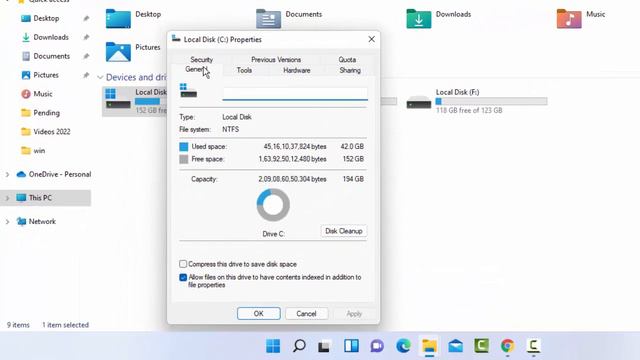Image resolution: width=640 pixels, height=360 pixels.
Task: Open taskbar Search
Action: point(299,346)
